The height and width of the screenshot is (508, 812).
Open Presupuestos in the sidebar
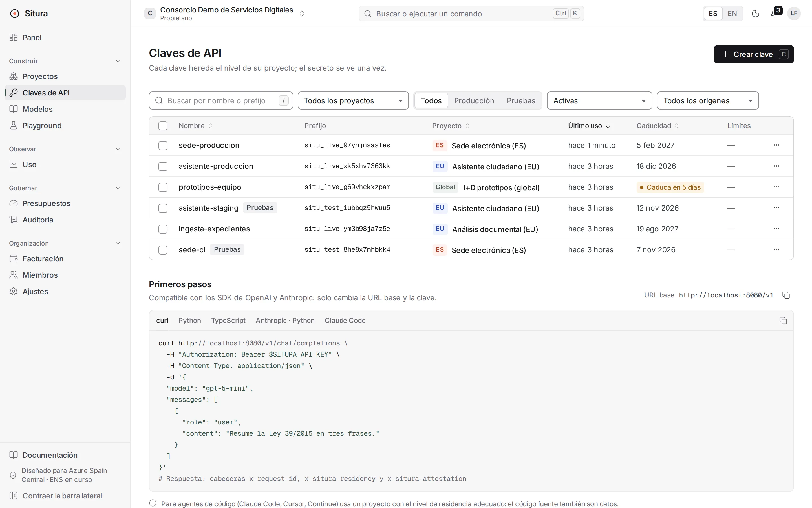pos(65,203)
